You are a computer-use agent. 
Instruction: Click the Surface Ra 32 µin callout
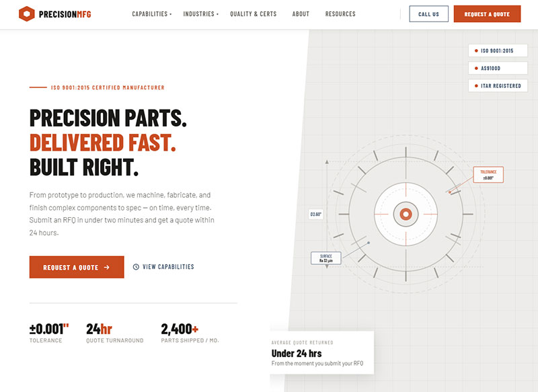[326, 258]
